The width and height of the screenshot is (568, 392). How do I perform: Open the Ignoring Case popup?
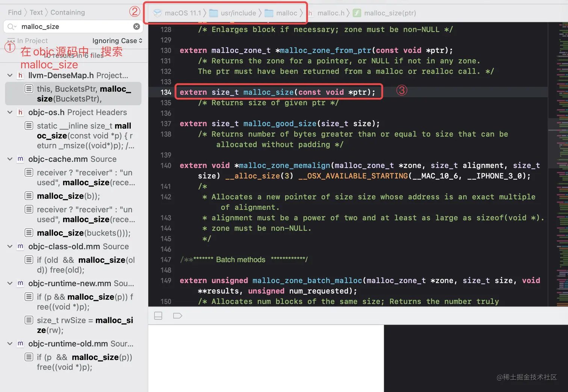(x=117, y=41)
